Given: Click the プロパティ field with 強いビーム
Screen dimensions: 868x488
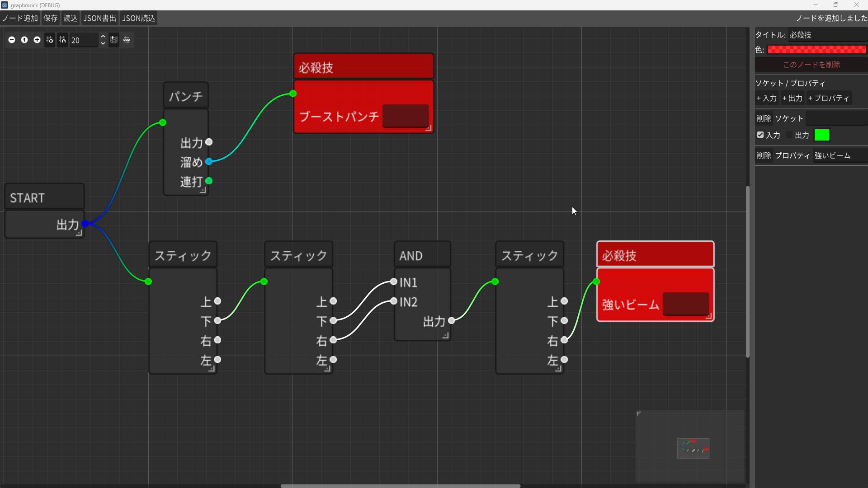Looking at the screenshot, I should coord(840,155).
